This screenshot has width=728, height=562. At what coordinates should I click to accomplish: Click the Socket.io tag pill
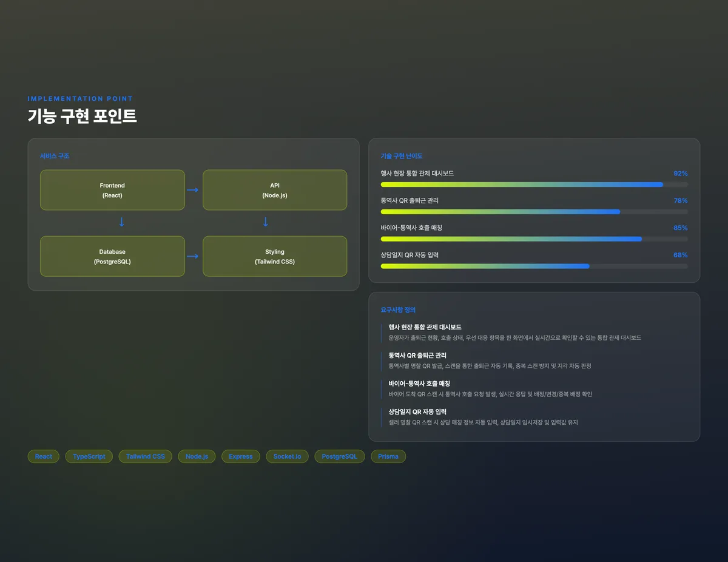288,456
